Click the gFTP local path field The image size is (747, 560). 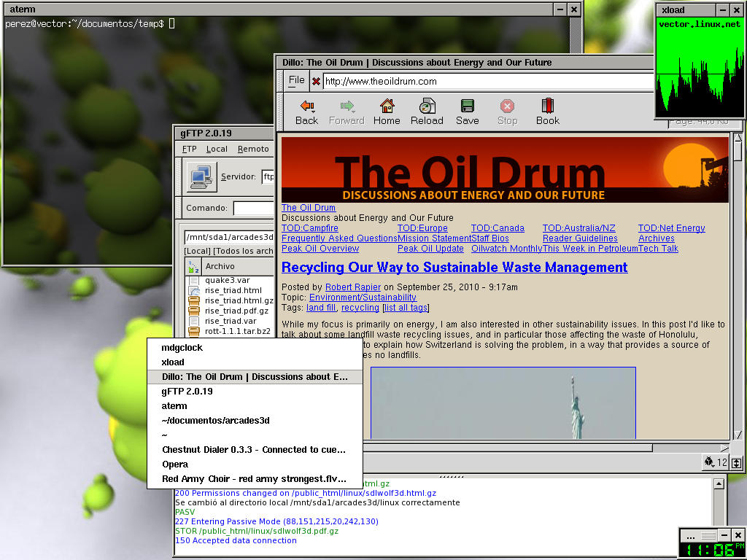229,237
